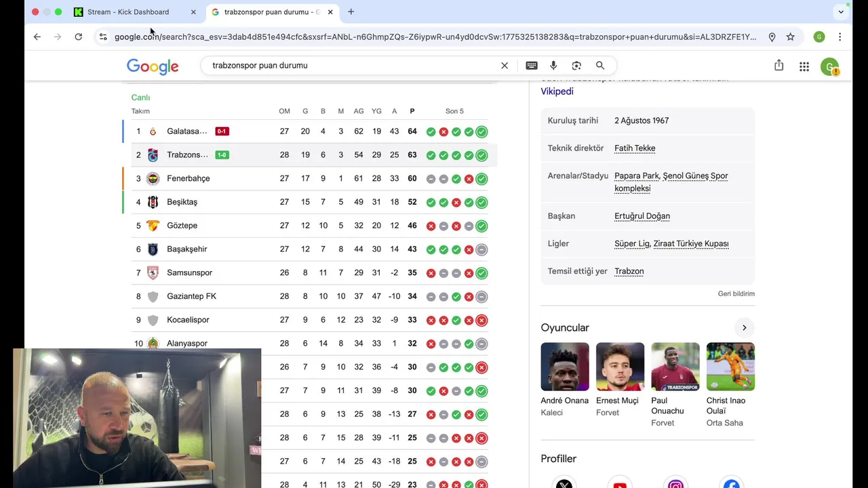Open the Süper Lig link

click(631, 244)
